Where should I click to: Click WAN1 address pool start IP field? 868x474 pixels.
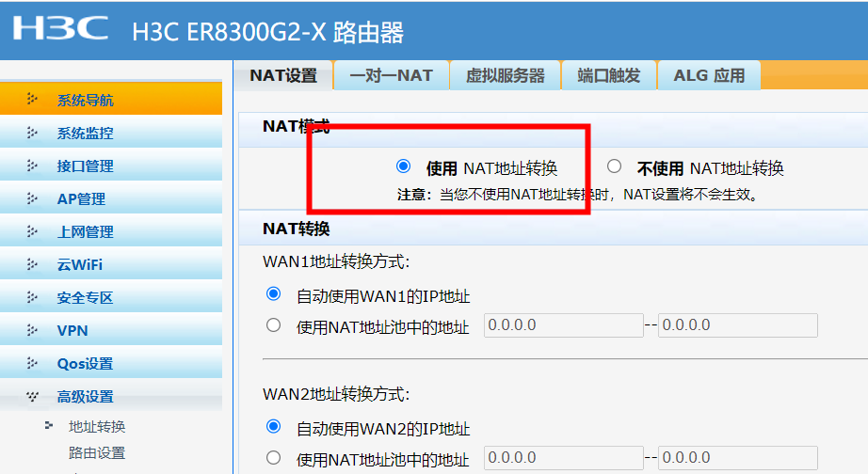tap(564, 325)
